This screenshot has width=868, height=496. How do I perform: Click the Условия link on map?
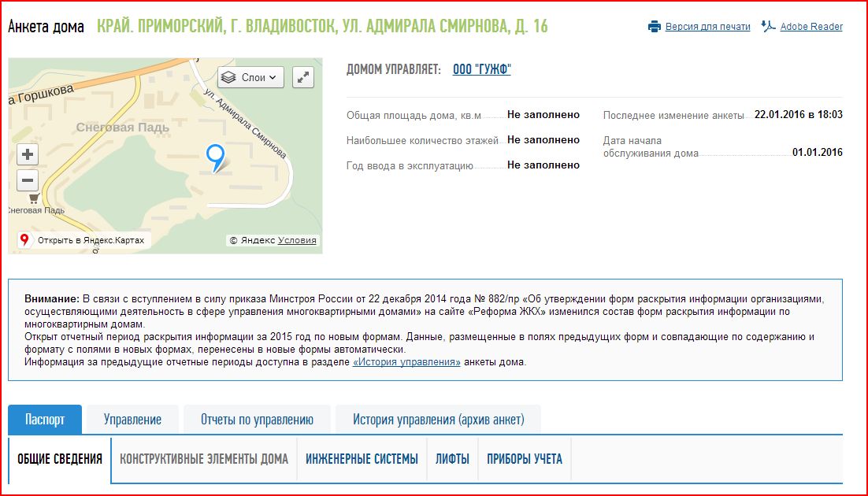[297, 241]
